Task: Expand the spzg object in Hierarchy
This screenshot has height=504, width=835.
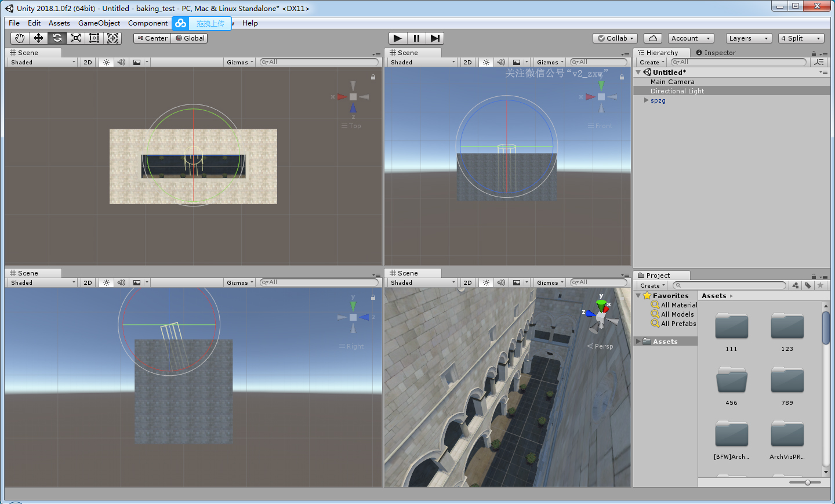Action: (646, 100)
